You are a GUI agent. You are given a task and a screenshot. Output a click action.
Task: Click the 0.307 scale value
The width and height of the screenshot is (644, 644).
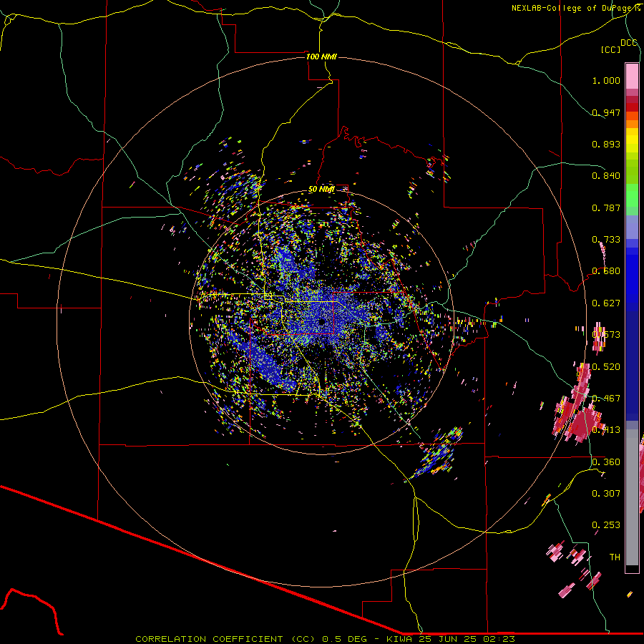[x=606, y=493]
